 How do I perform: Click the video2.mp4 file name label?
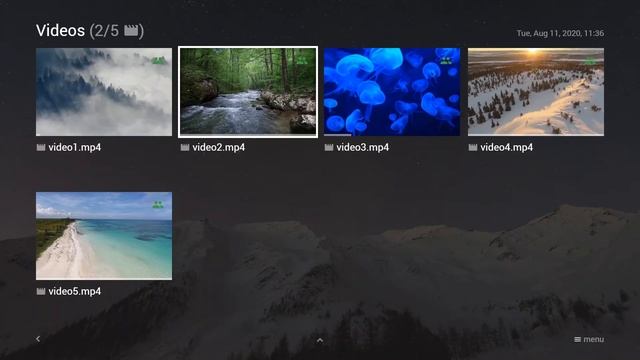(x=219, y=147)
